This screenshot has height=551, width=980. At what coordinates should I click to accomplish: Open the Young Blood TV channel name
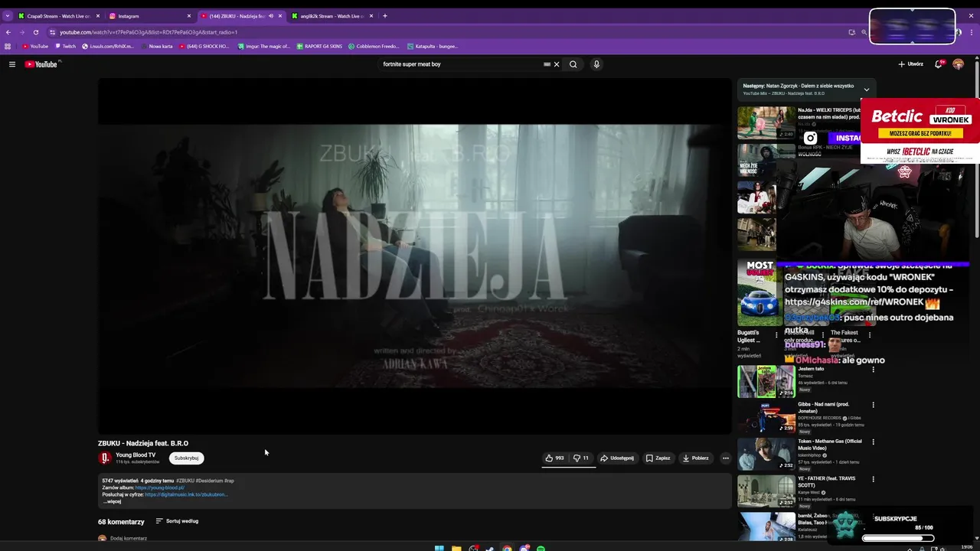pos(136,455)
